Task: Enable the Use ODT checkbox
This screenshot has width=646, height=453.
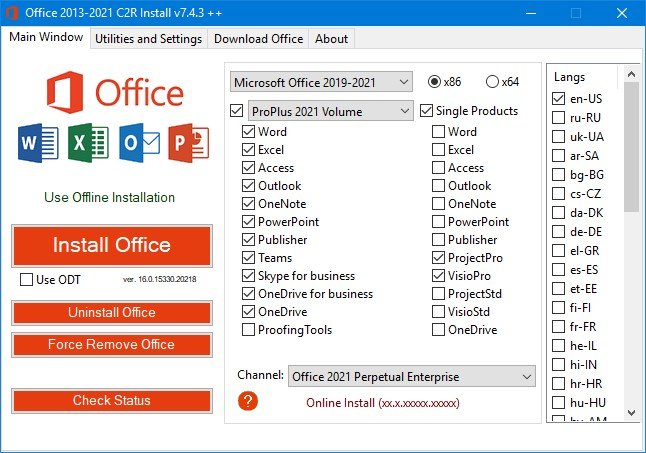Action: tap(26, 280)
